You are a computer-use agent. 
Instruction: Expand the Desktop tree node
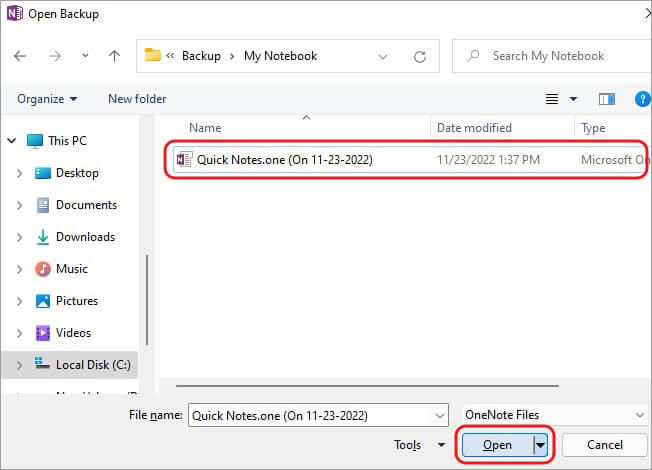(x=19, y=173)
